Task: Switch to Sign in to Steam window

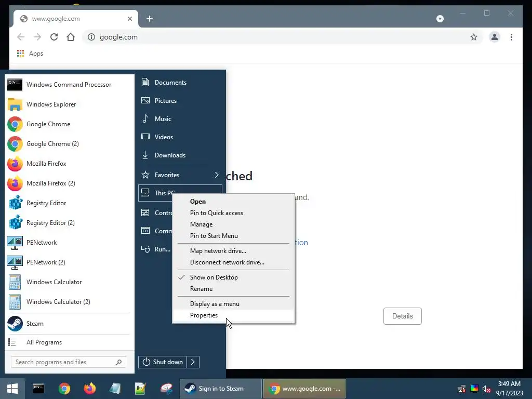Action: tap(221, 389)
